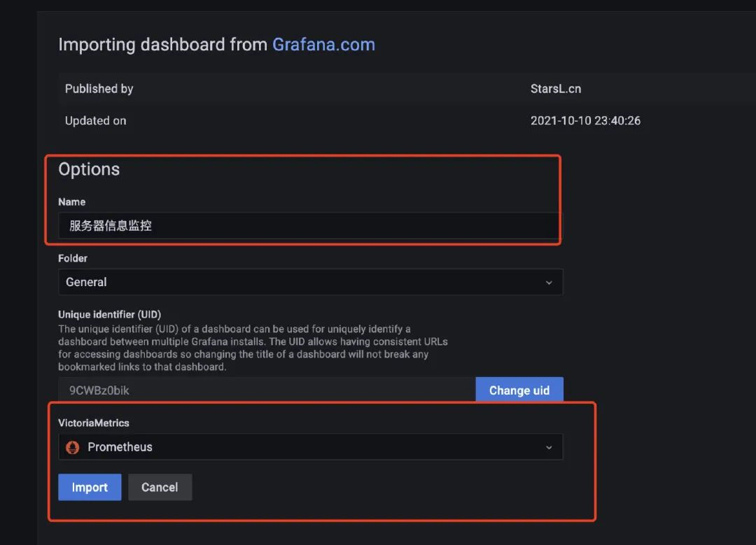Cancel the dashboard import
Image resolution: width=756 pixels, height=545 pixels.
[x=160, y=487]
